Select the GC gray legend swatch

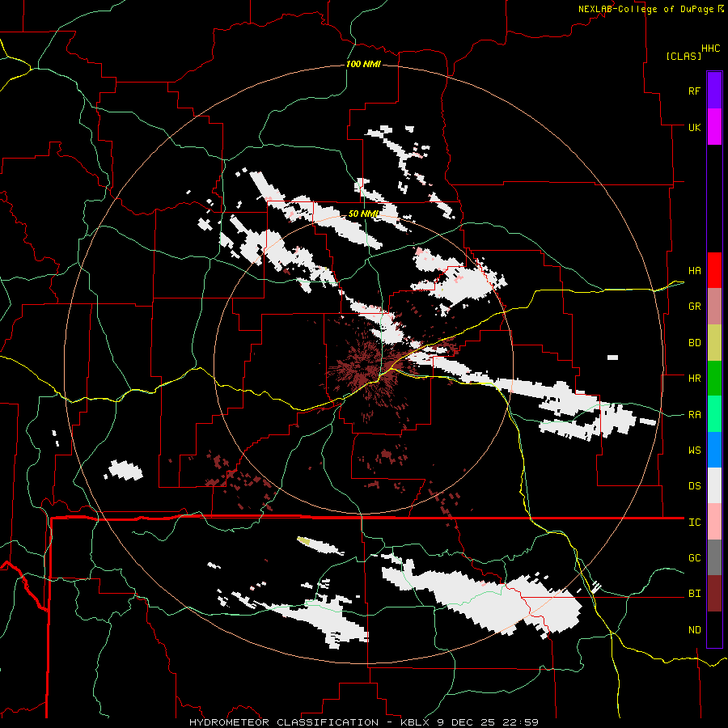tap(714, 557)
